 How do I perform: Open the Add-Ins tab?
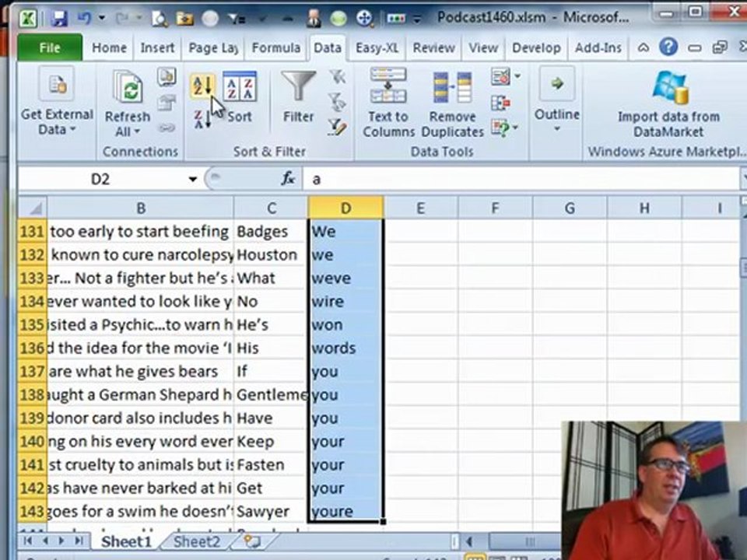coord(598,47)
